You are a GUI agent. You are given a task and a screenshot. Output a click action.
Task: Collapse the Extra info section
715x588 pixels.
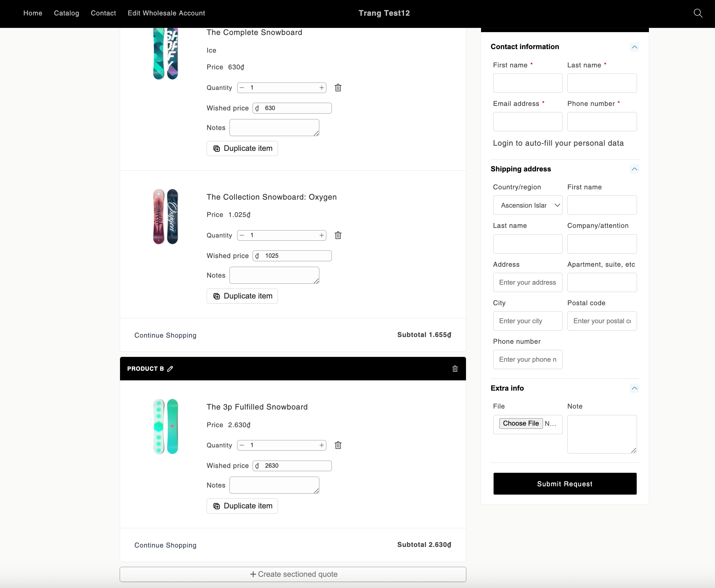coord(634,388)
